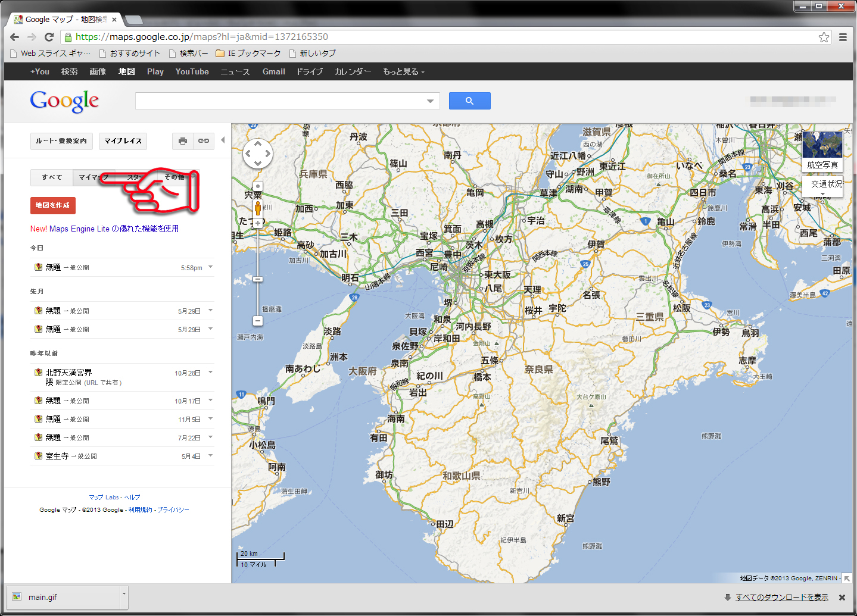Screen dimensions: 857x616
Task: Toggle the overview map arrow in the corner
Action: (846, 578)
